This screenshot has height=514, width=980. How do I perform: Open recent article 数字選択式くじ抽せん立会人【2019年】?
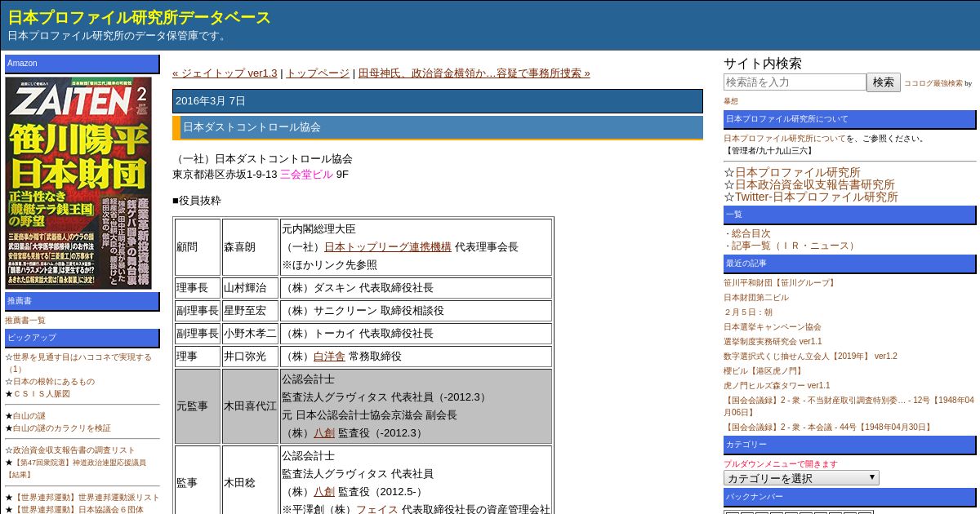pos(810,357)
